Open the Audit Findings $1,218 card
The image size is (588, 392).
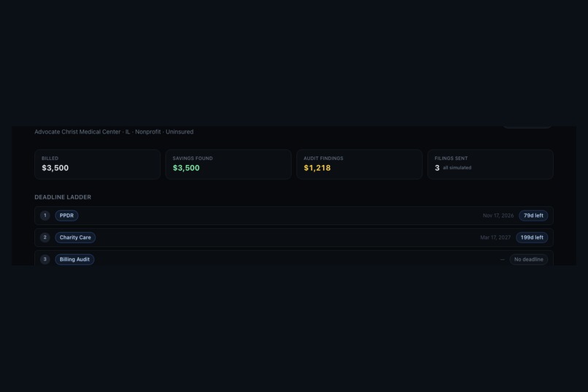[x=359, y=164]
